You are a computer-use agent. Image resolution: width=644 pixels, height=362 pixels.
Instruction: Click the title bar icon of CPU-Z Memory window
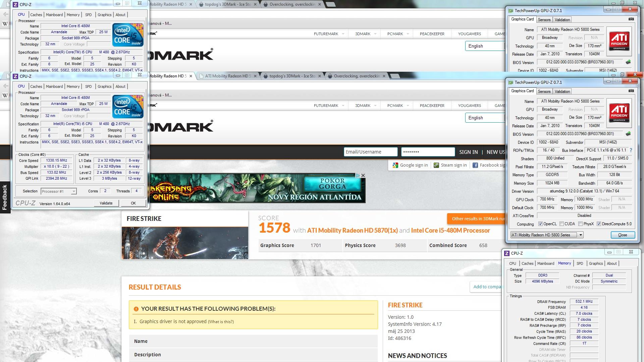pos(507,253)
